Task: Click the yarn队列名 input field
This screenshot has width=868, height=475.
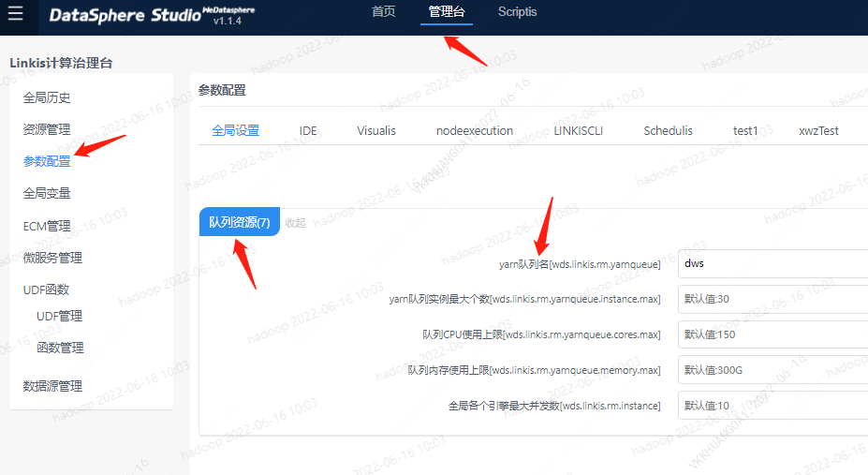Action: [x=772, y=264]
